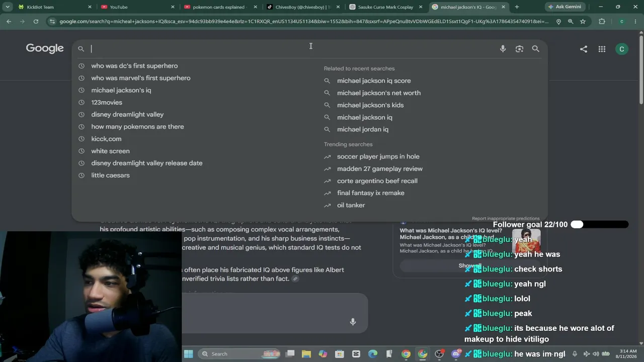The width and height of the screenshot is (644, 362).
Task: Select related search 'michael jackson iq score'
Action: [374, 80]
